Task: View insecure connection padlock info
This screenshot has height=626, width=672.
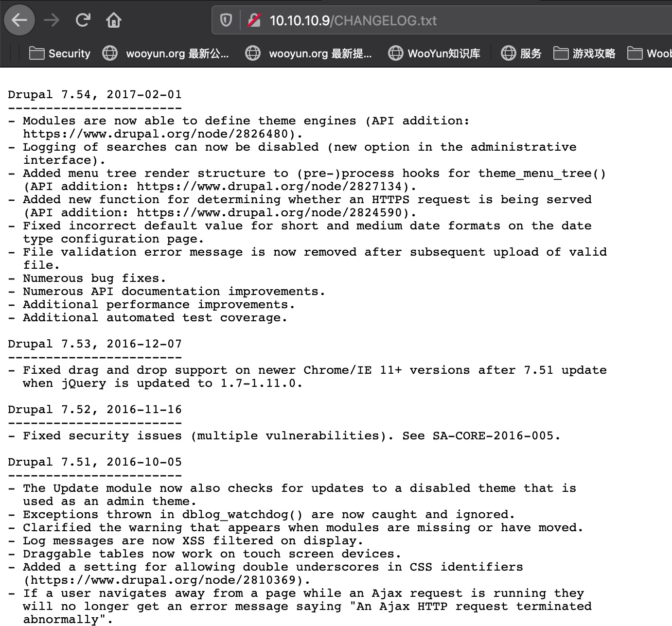Action: (254, 20)
